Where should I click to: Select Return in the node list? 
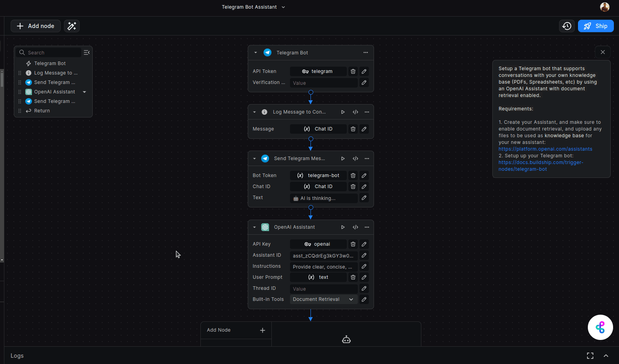point(42,111)
